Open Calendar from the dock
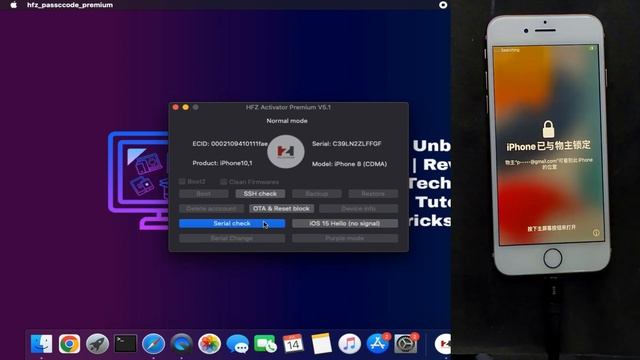 (x=293, y=344)
